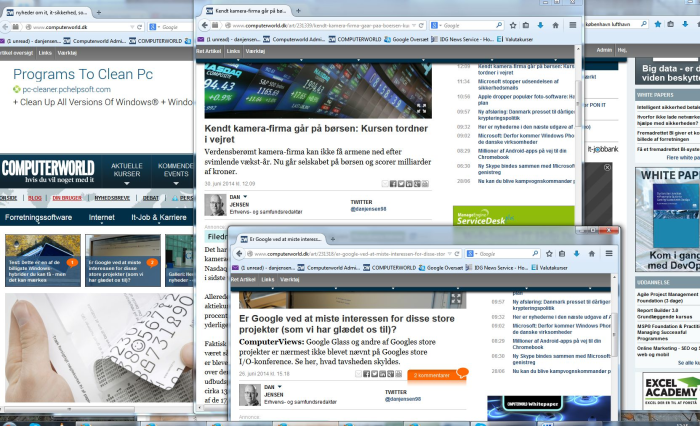Open the URL history dropdown in the Kendt kamera-firma window
The image size is (700, 426).
(414, 25)
